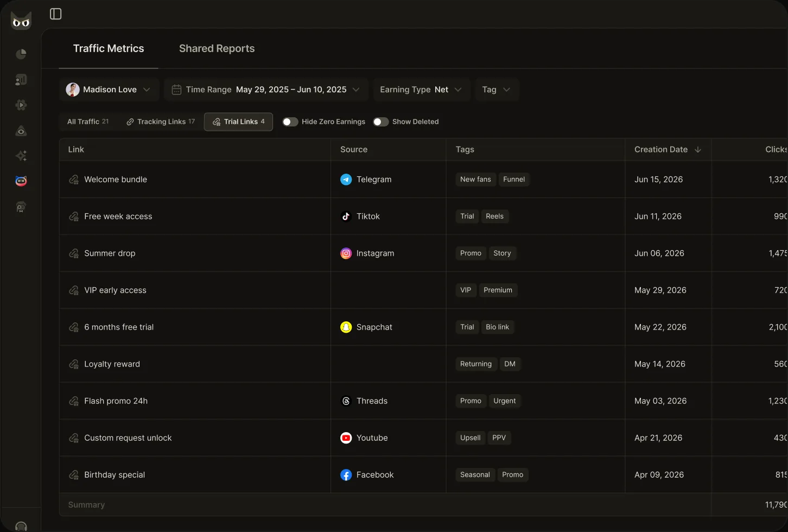Click the Urgent tag chip

[505, 401]
